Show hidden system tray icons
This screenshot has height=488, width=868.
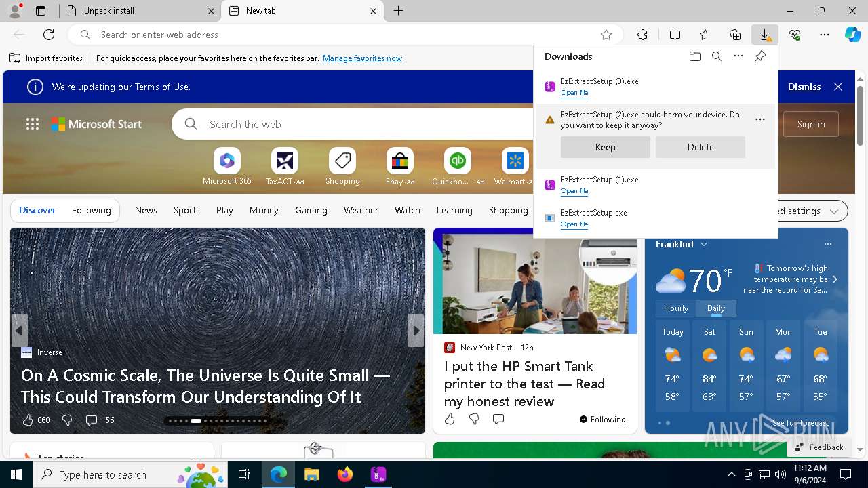(x=731, y=474)
